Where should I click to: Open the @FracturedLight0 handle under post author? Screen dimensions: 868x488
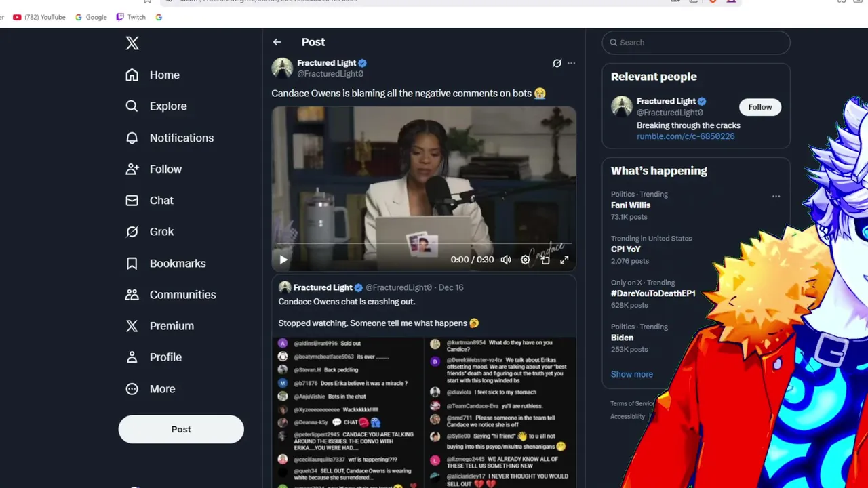pyautogui.click(x=330, y=74)
